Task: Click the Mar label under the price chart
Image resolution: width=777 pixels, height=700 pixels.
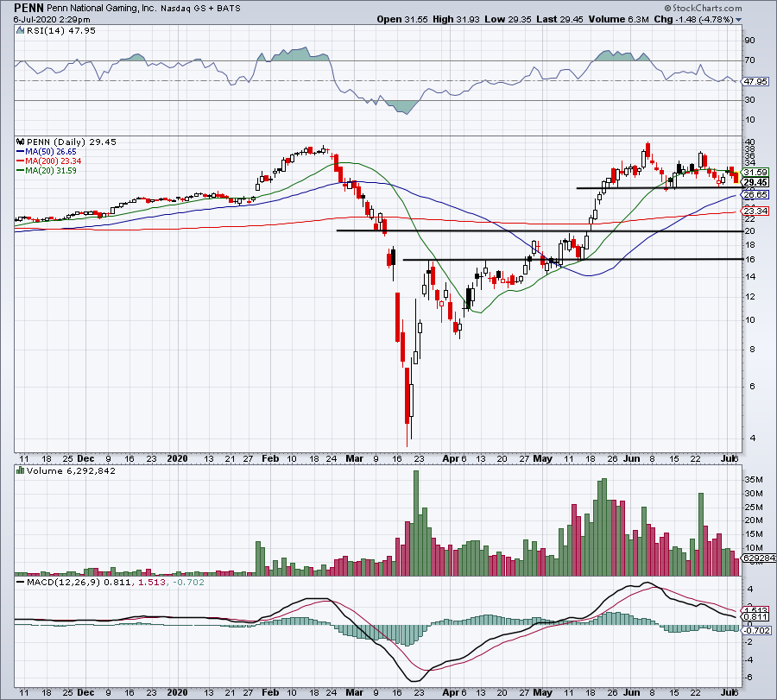Action: click(354, 458)
